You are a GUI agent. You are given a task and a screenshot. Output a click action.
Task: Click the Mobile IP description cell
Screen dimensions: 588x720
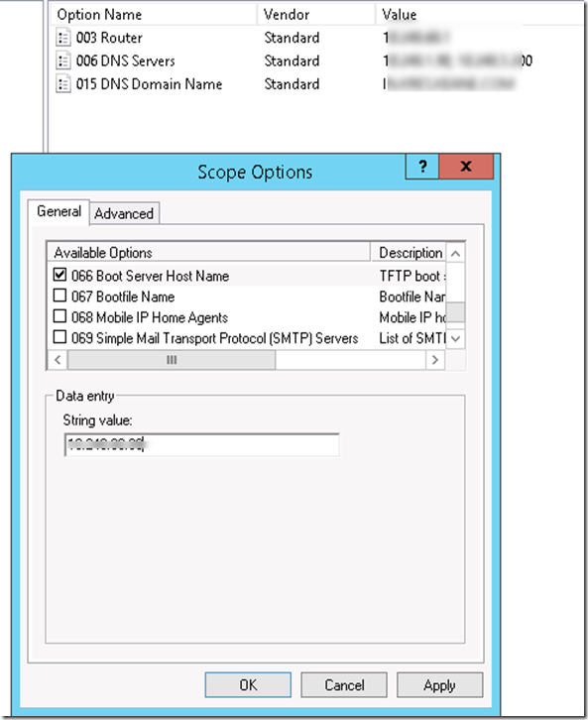[412, 317]
